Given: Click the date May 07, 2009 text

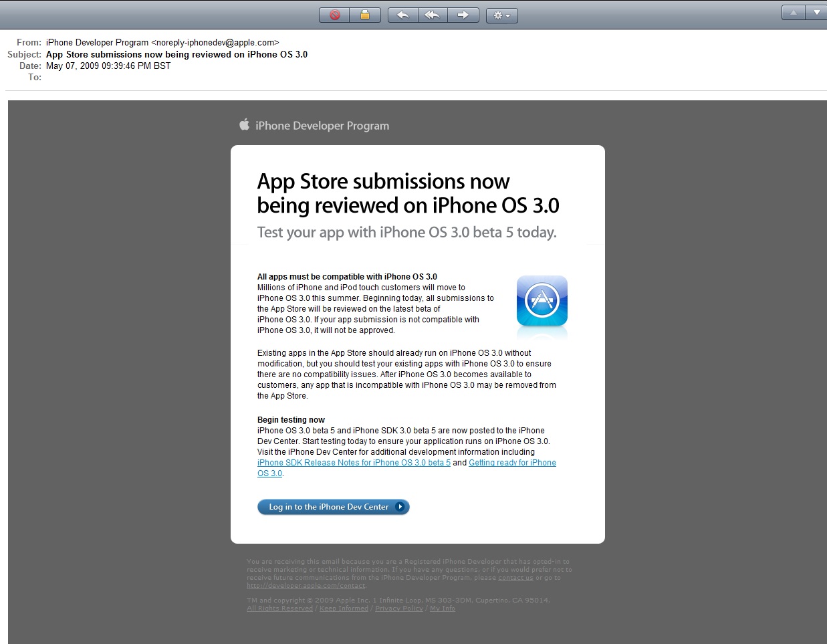Looking at the screenshot, I should (108, 66).
